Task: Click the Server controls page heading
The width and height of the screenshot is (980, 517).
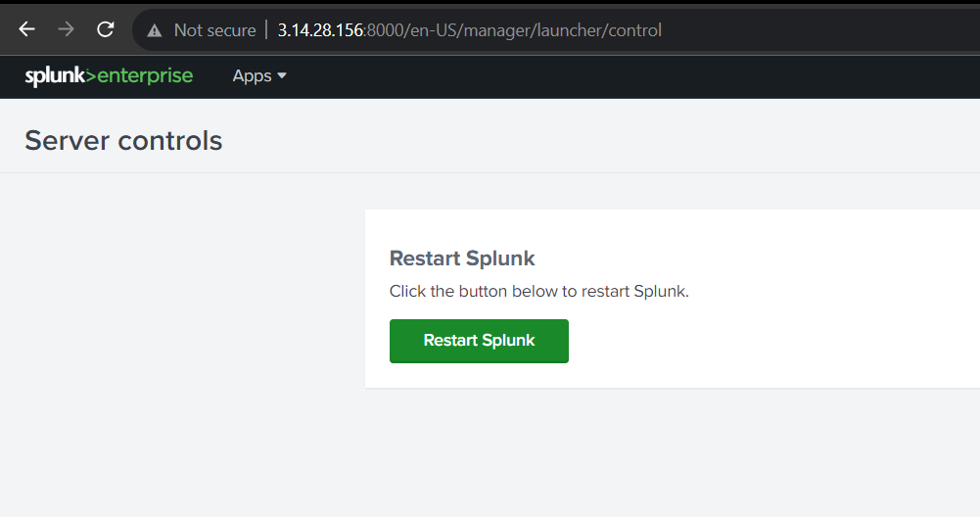Action: (x=123, y=141)
